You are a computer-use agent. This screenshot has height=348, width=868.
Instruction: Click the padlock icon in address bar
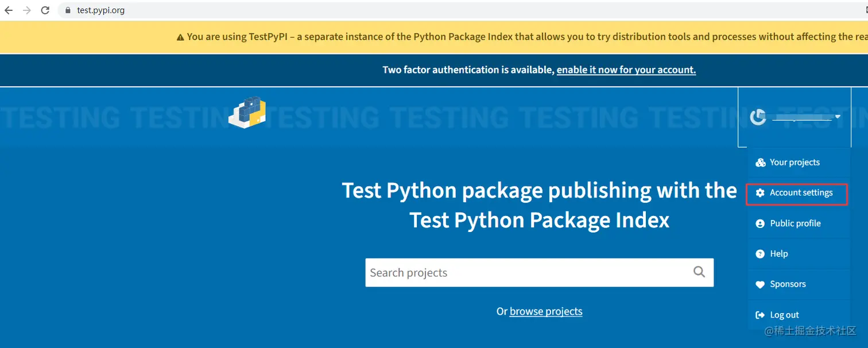coord(68,10)
